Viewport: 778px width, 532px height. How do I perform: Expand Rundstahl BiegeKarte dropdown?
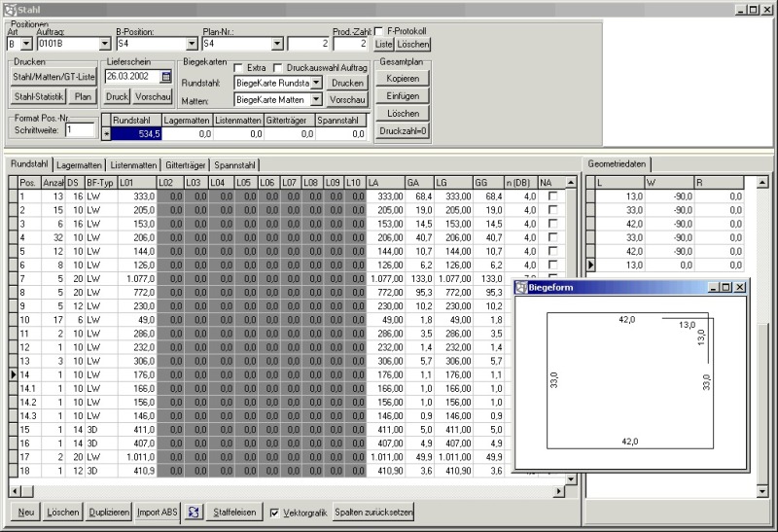[x=317, y=83]
